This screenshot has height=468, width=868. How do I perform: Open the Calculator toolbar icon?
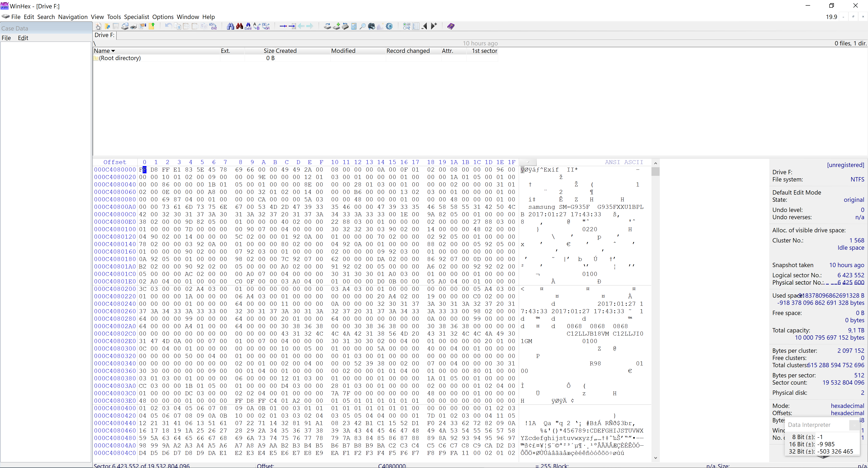pyautogui.click(x=354, y=26)
